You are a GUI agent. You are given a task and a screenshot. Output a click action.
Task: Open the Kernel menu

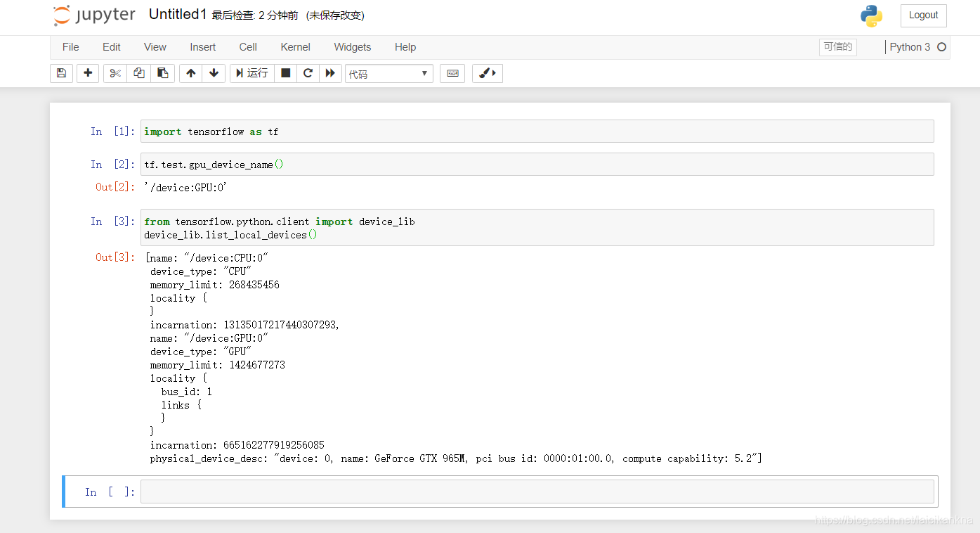296,47
